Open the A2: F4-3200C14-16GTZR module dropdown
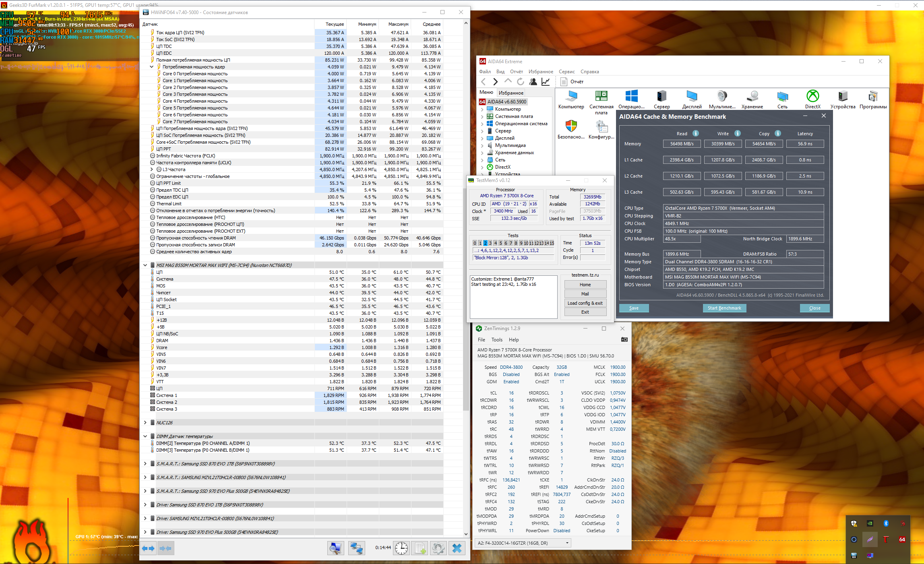Image resolution: width=924 pixels, height=564 pixels. pos(523,543)
